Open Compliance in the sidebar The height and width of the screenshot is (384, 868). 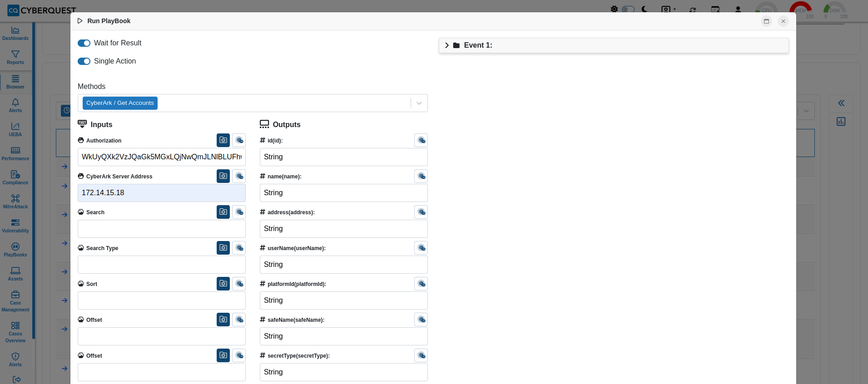coord(15,178)
